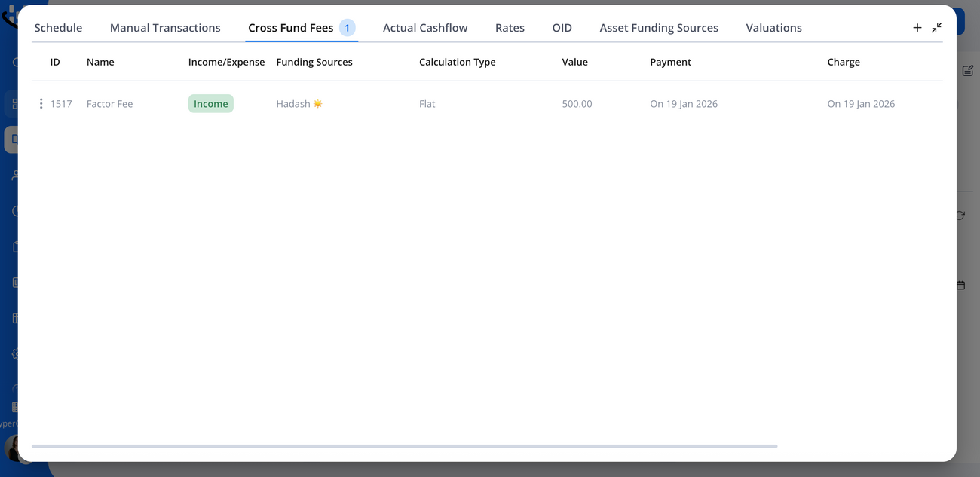Open search from the left sidebar
980x477 pixels.
(15, 62)
